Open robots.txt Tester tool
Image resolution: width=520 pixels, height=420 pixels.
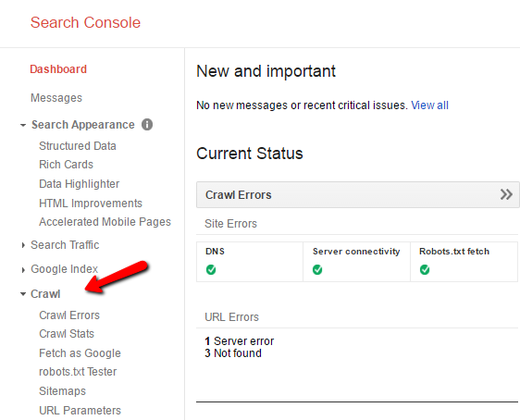pyautogui.click(x=78, y=372)
